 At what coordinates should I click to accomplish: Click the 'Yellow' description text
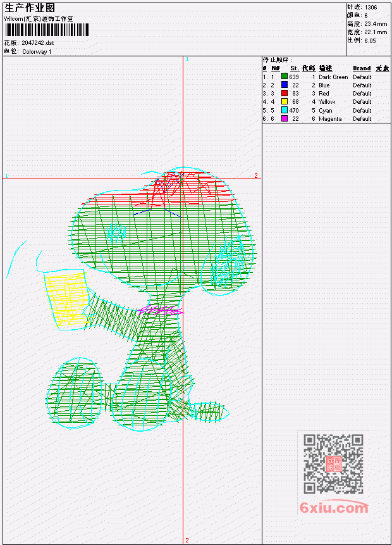tap(327, 102)
